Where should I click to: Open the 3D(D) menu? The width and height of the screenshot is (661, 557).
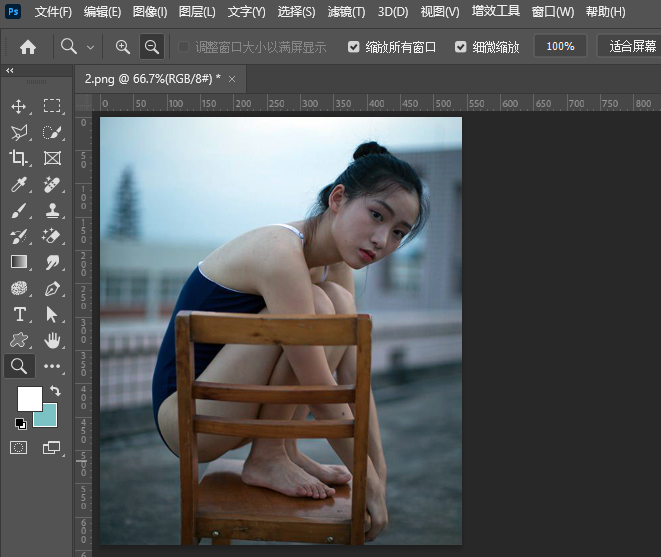[x=393, y=12]
